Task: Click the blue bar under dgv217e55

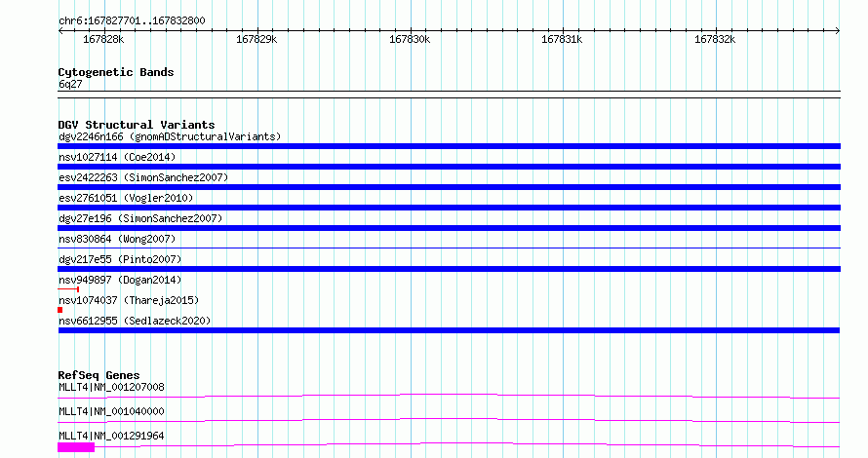Action: click(x=449, y=269)
